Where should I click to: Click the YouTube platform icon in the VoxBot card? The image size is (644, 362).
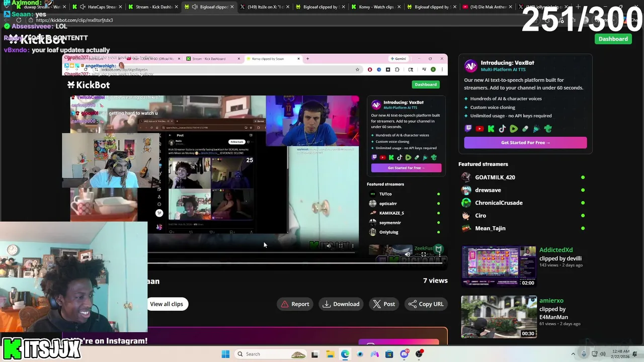[x=479, y=129]
